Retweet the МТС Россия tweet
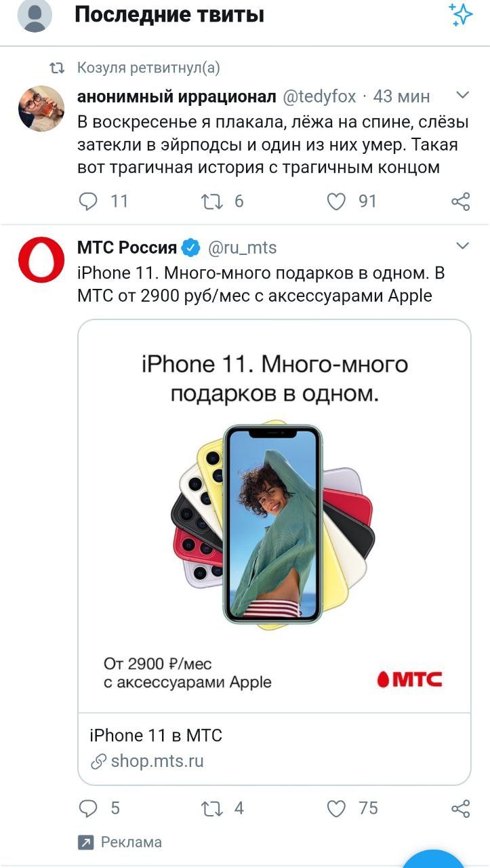Viewport: 490px width, 868px height. (x=213, y=808)
